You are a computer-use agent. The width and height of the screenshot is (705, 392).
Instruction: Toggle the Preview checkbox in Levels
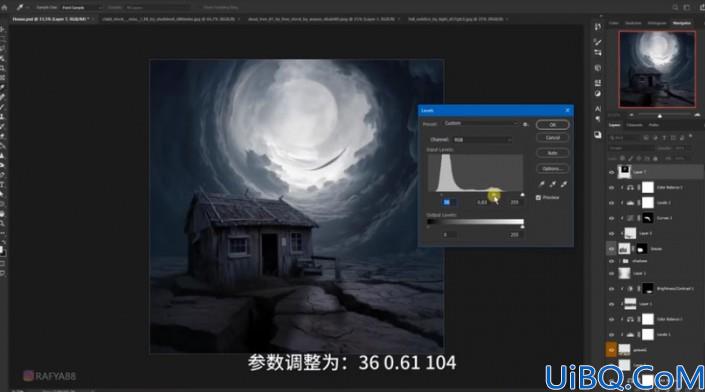pyautogui.click(x=538, y=197)
